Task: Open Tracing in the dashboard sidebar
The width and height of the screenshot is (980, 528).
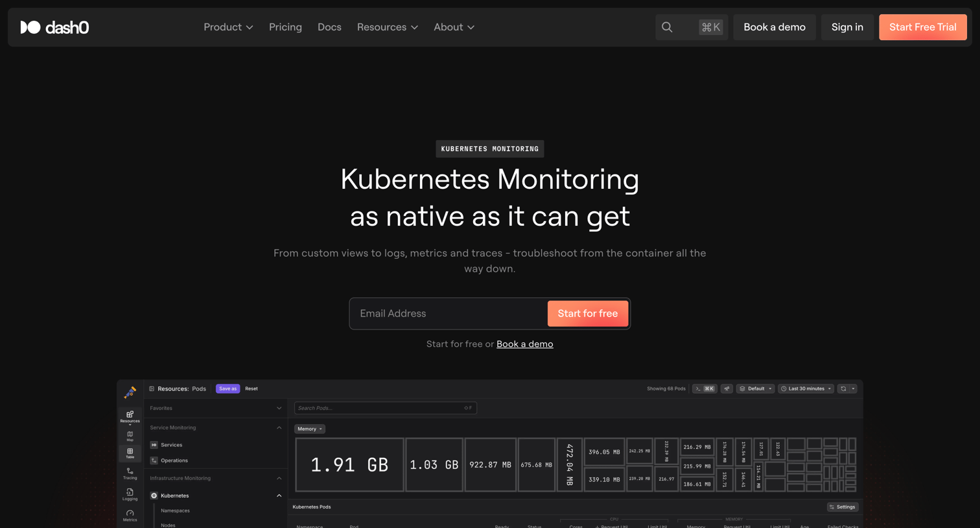Action: point(130,474)
